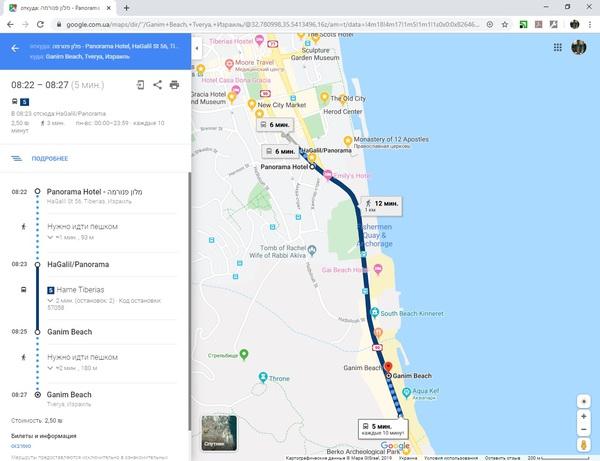The width and height of the screenshot is (600, 461).
Task: Close the Google Maps tab
Action: (109, 8)
